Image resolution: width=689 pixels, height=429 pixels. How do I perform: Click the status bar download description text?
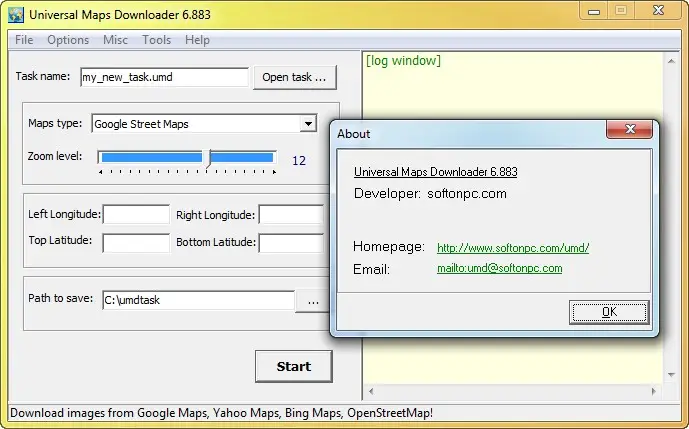click(221, 413)
